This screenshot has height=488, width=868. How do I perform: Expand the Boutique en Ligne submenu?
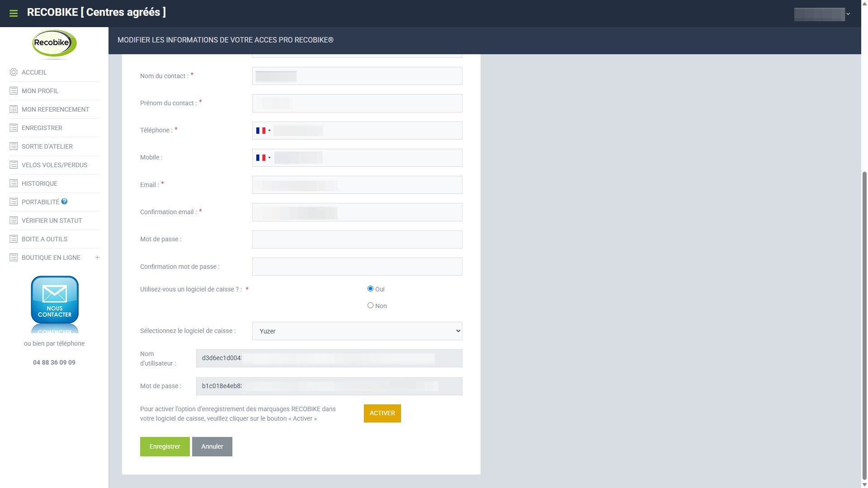click(97, 258)
